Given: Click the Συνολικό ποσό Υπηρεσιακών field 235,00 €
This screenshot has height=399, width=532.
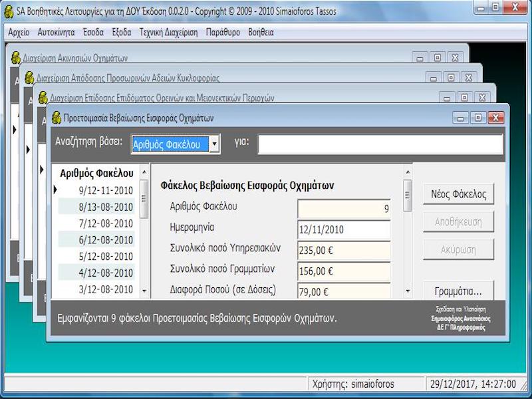Looking at the screenshot, I should 344,251.
